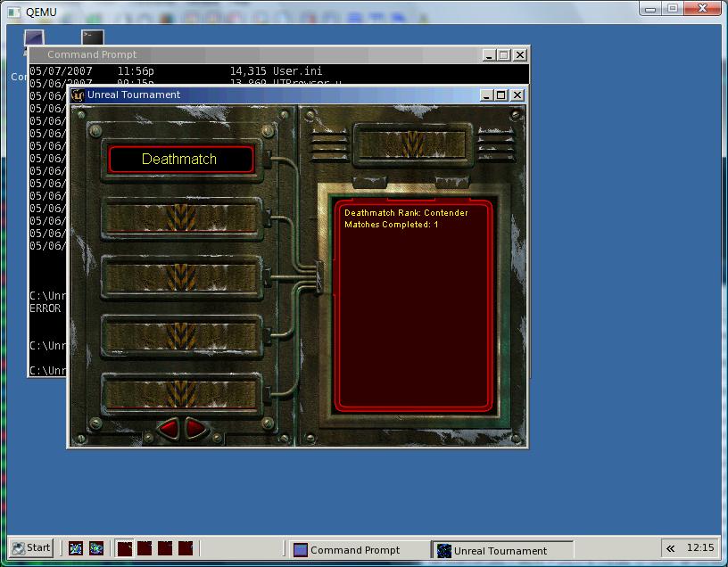Click the taskbar clock
Viewport: 728px width, 567px height.
coord(700,548)
